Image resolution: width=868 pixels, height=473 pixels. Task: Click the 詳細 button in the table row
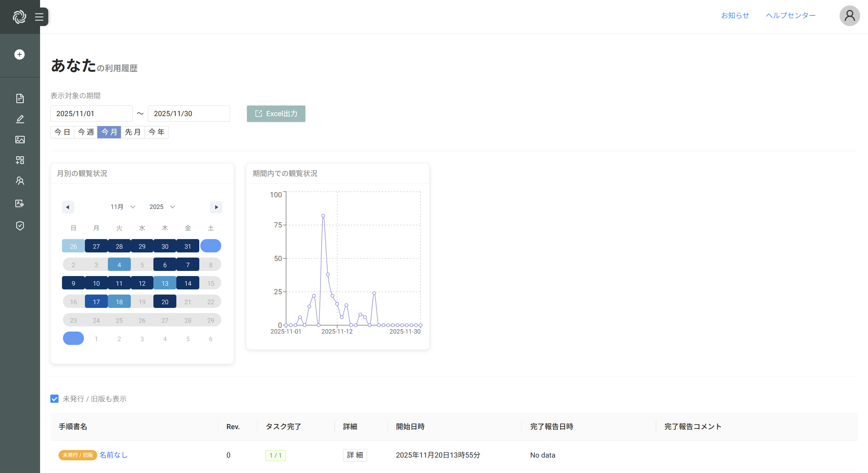click(355, 455)
